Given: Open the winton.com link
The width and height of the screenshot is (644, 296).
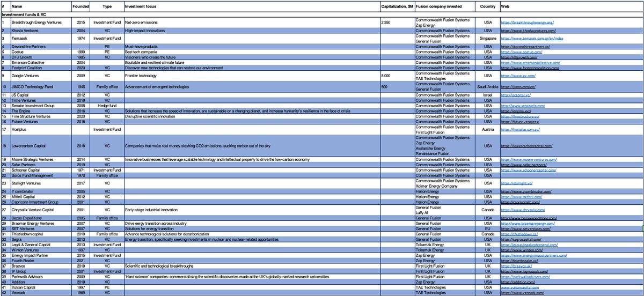Looking at the screenshot, I should point(521,250).
